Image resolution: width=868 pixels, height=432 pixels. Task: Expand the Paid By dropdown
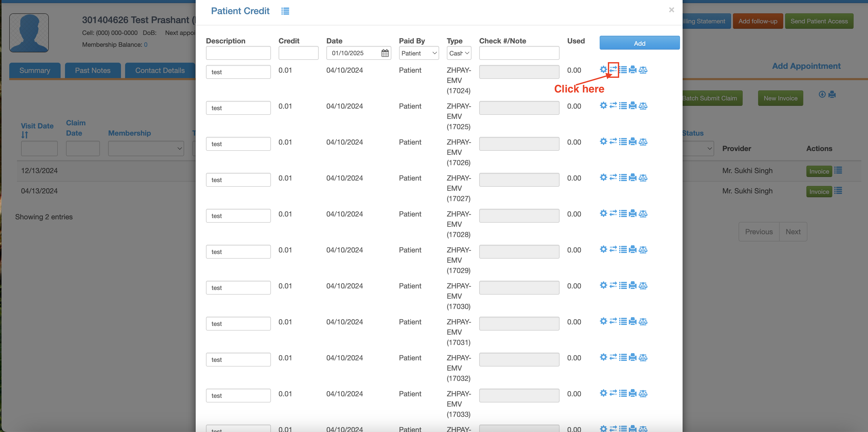pos(419,53)
